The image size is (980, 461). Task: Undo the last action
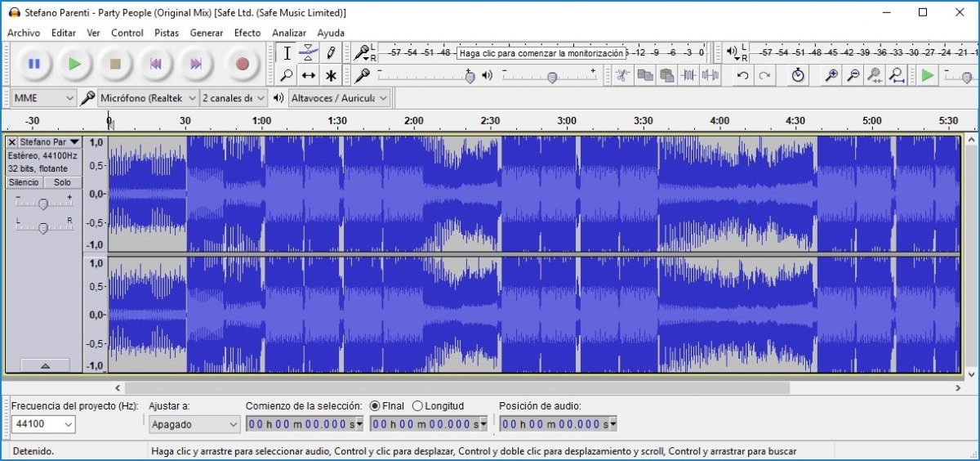coord(742,75)
